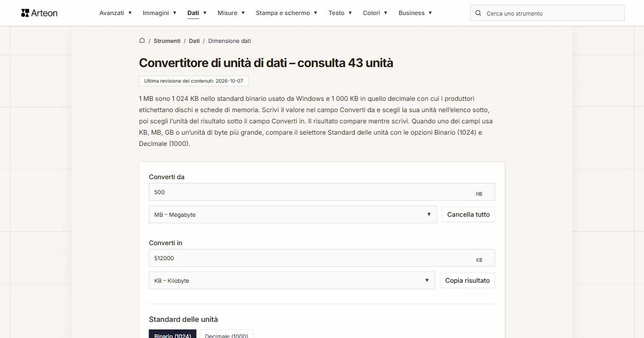Image resolution: width=644 pixels, height=338 pixels.
Task: Open the Arteon logo home link
Action: 39,13
